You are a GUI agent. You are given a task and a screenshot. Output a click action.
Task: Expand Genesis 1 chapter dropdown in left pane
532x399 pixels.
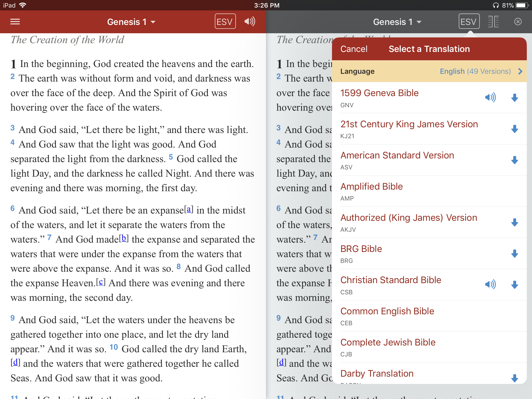131,22
